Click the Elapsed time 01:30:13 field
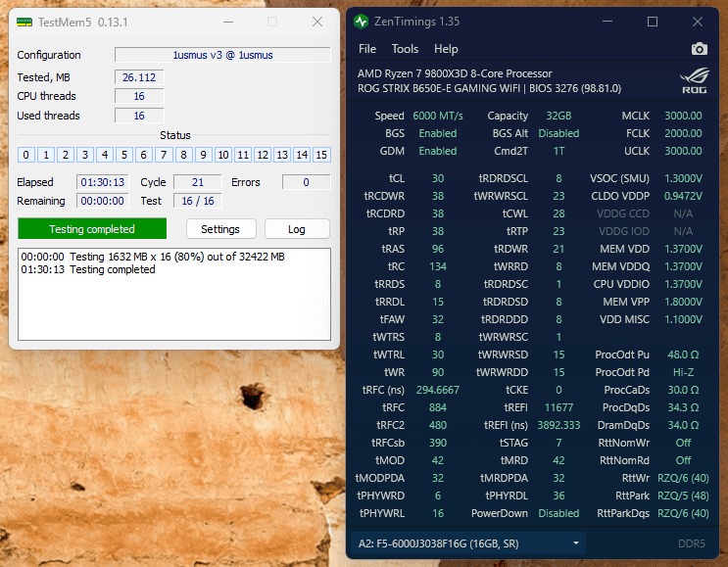Image resolution: width=728 pixels, height=567 pixels. (103, 182)
